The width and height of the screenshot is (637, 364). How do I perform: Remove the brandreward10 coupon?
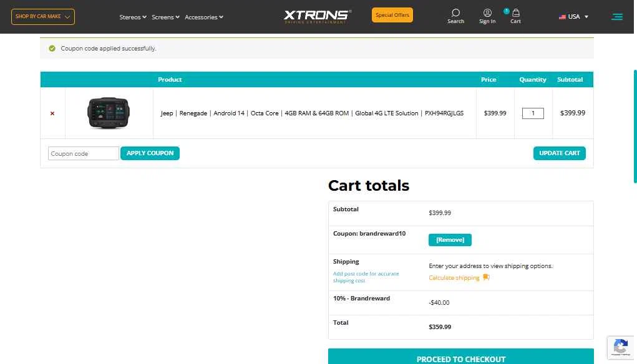pos(450,240)
